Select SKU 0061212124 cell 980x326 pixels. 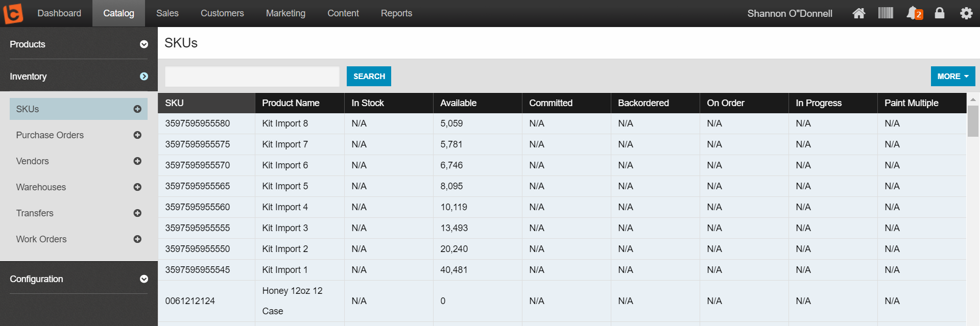coord(206,301)
